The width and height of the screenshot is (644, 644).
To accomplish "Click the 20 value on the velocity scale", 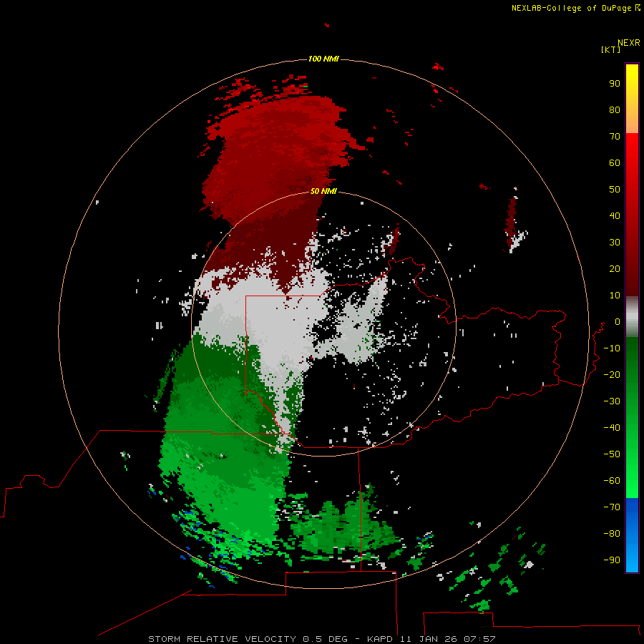I will pos(615,269).
